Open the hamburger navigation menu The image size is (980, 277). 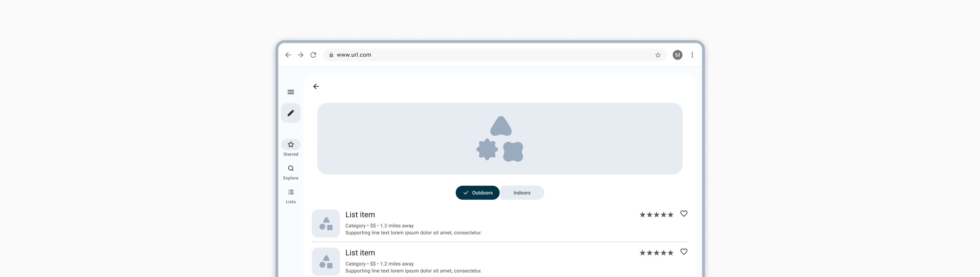(x=291, y=92)
